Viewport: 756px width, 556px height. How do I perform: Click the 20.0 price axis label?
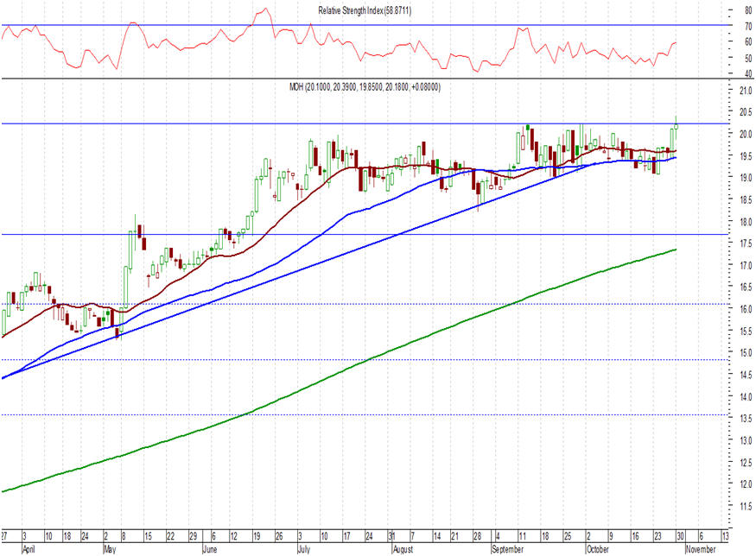click(x=746, y=134)
